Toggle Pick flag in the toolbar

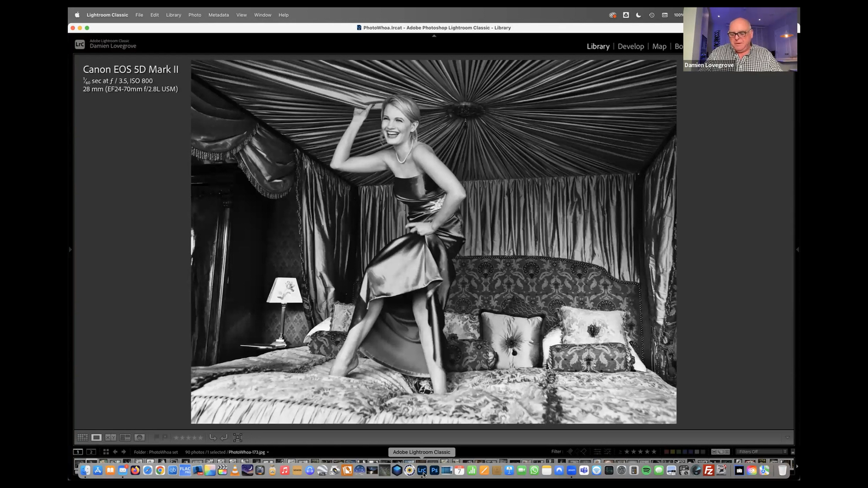(156, 438)
